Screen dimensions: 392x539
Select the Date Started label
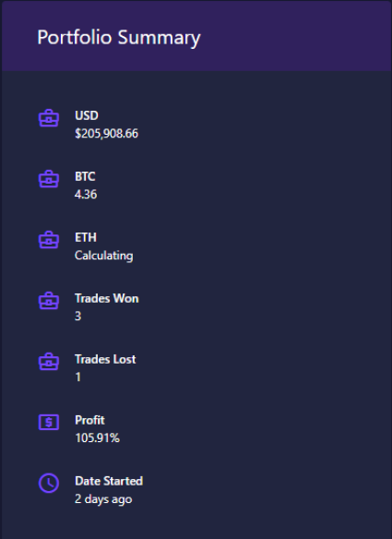coord(109,481)
